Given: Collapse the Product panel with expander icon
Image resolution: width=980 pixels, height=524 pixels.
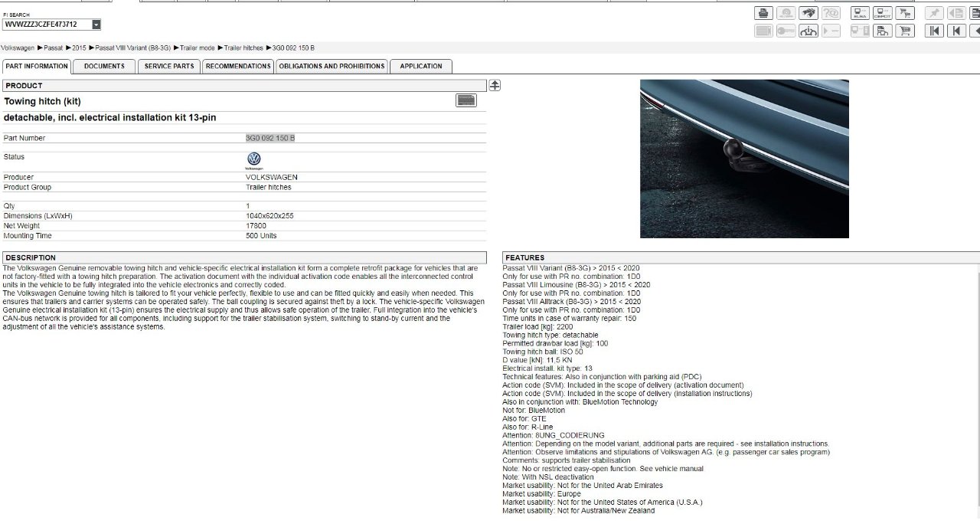Looking at the screenshot, I should pos(495,85).
